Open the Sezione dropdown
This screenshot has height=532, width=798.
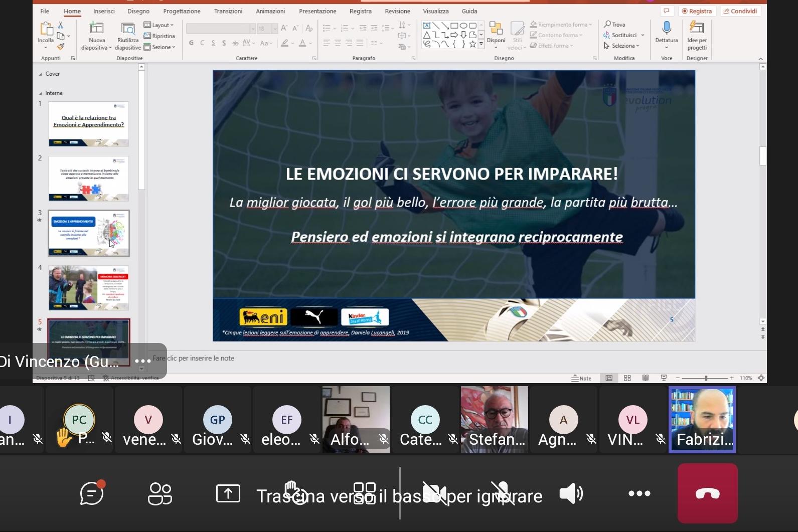[160, 47]
